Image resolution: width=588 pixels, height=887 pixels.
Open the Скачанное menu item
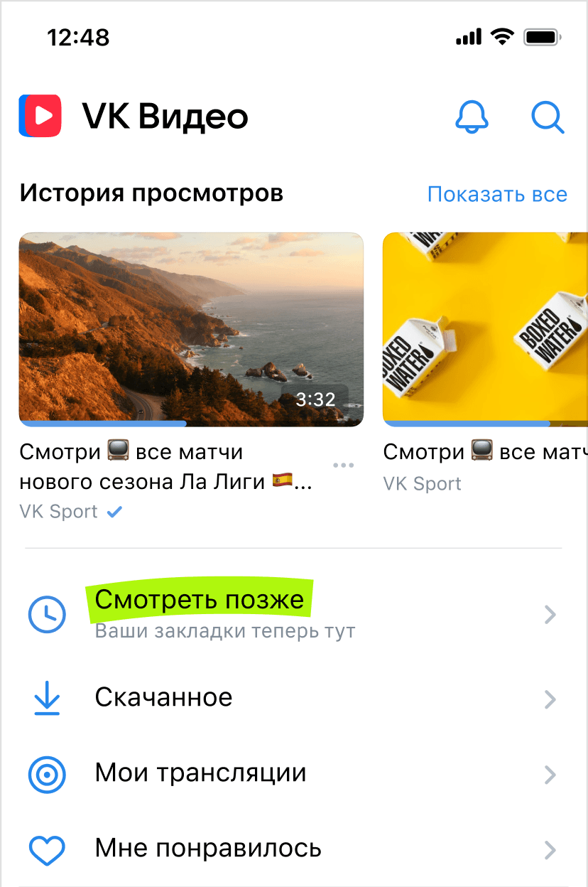click(x=294, y=698)
